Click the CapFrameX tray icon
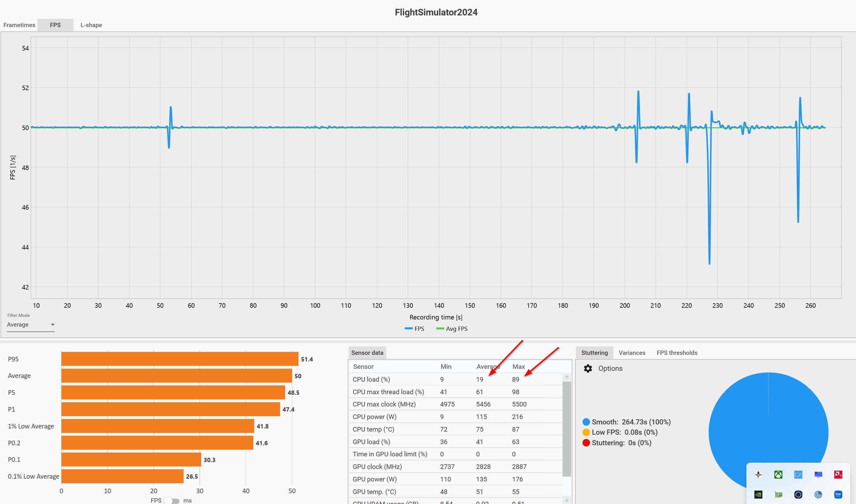Image resolution: width=856 pixels, height=504 pixels. [798, 474]
